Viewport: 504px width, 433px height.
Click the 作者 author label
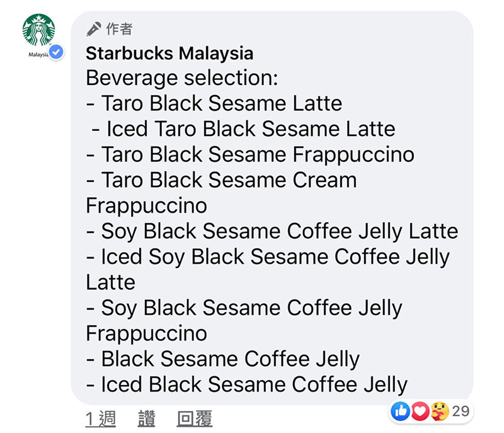coord(119,29)
